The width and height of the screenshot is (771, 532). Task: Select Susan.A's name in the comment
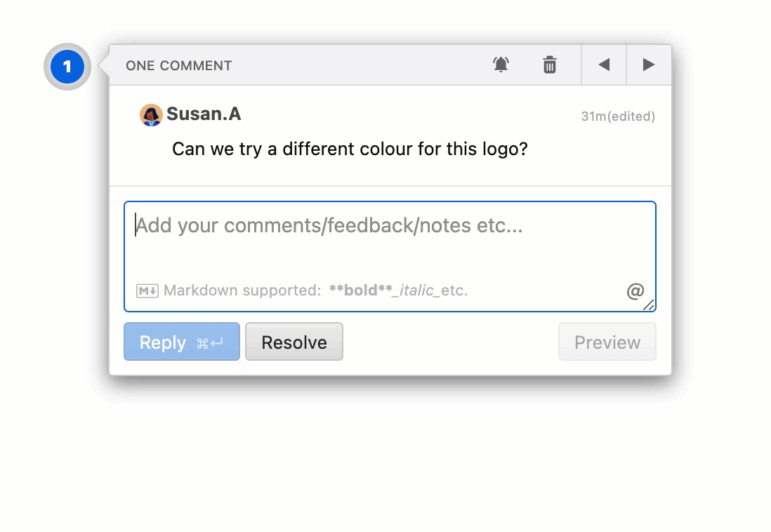pyautogui.click(x=204, y=114)
